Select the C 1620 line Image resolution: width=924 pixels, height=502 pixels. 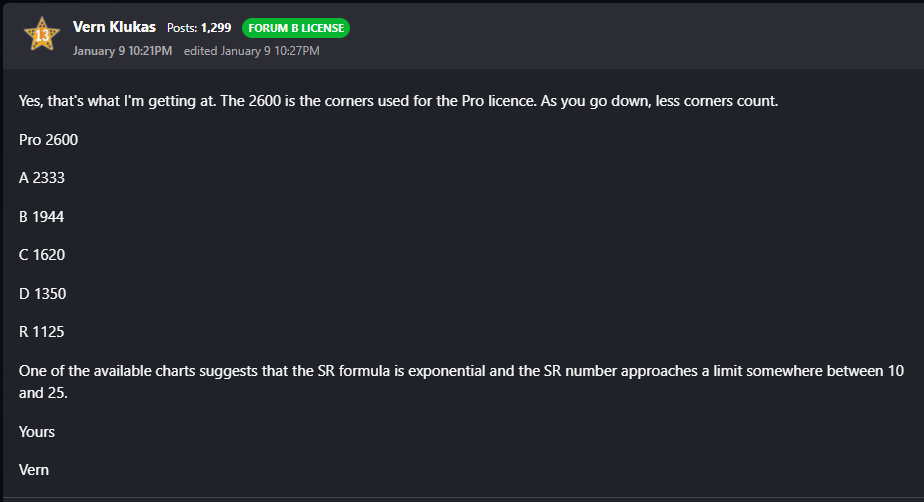click(42, 255)
